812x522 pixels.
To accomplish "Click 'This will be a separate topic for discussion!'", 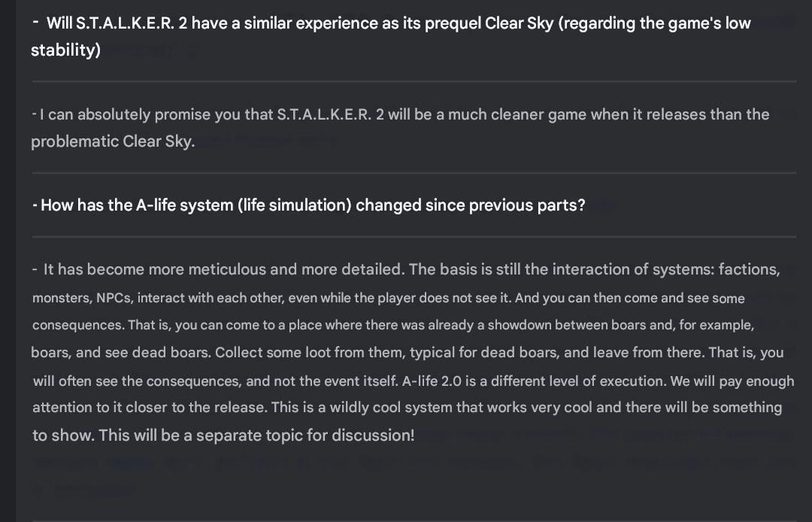I will coord(257,436).
